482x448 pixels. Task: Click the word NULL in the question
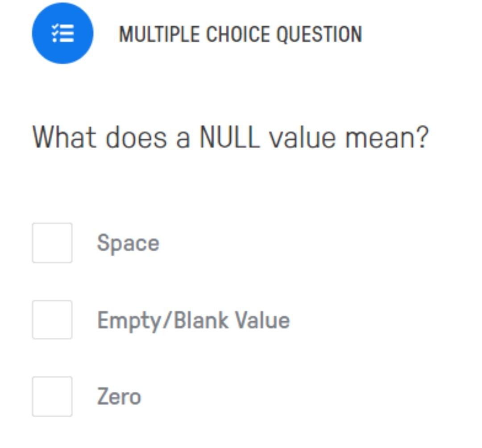[x=230, y=137]
